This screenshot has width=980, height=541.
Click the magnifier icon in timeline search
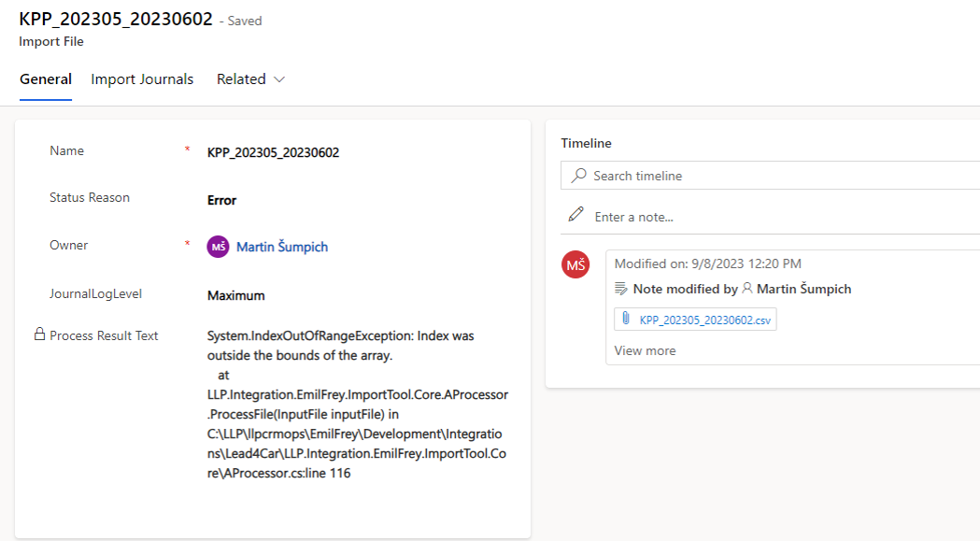579,176
